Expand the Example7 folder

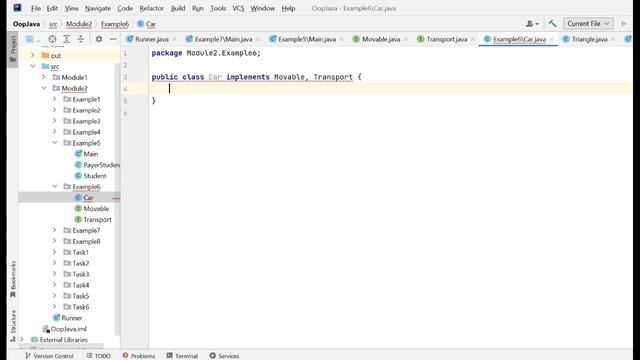tap(54, 230)
